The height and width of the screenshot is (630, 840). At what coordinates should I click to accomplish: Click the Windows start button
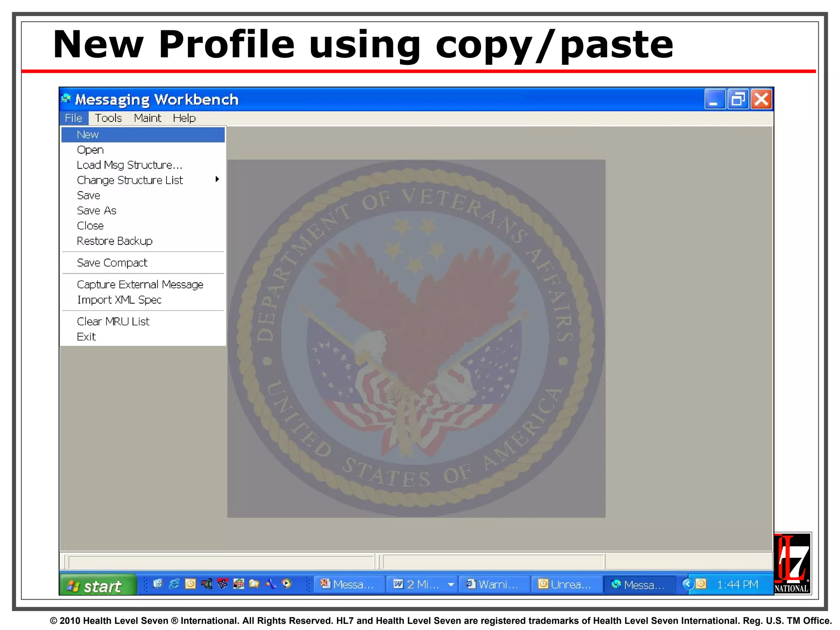coord(98,585)
